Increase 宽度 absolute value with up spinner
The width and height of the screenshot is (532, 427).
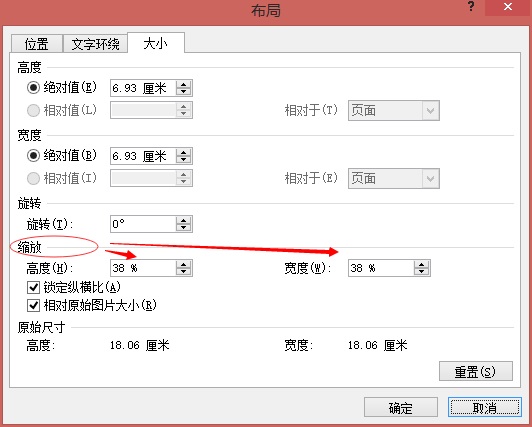click(x=184, y=152)
